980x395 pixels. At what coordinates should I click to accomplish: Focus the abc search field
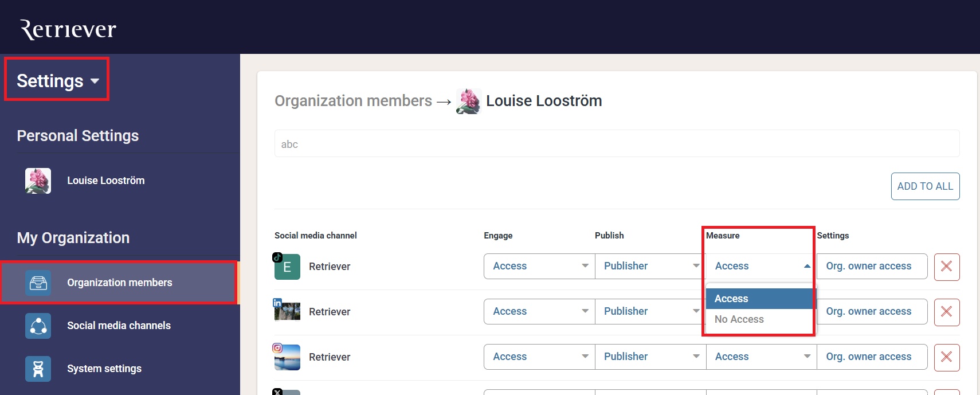pyautogui.click(x=617, y=144)
